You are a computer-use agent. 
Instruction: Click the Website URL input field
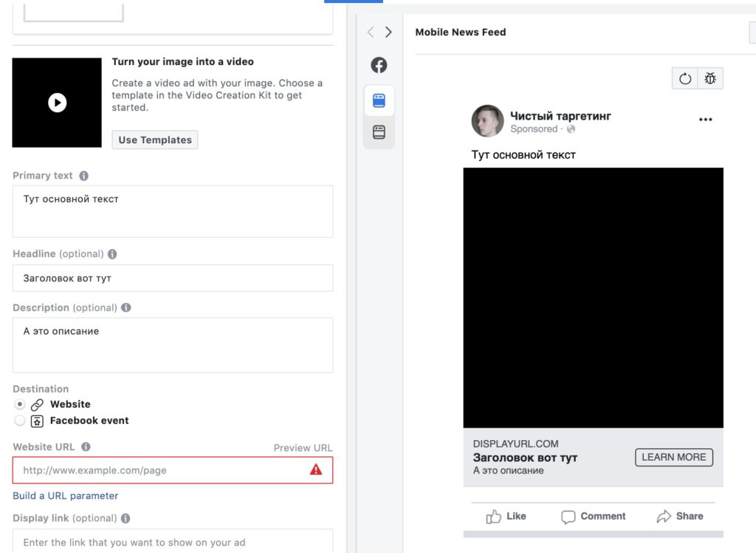pos(162,470)
